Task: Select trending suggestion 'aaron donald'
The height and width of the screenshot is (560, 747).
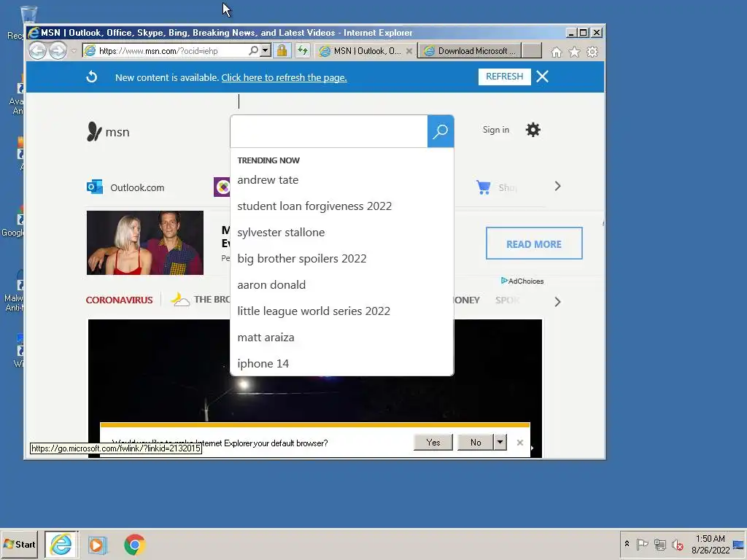Action: 271,285
